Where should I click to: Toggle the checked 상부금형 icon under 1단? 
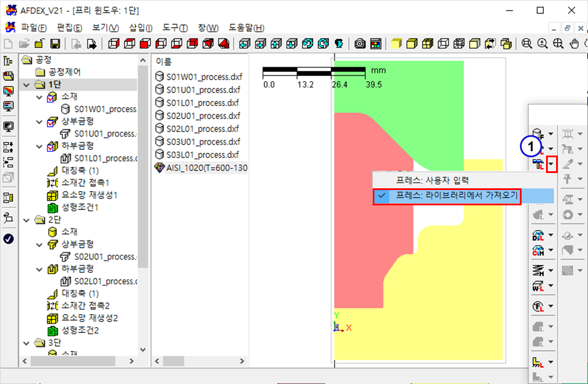coord(52,121)
